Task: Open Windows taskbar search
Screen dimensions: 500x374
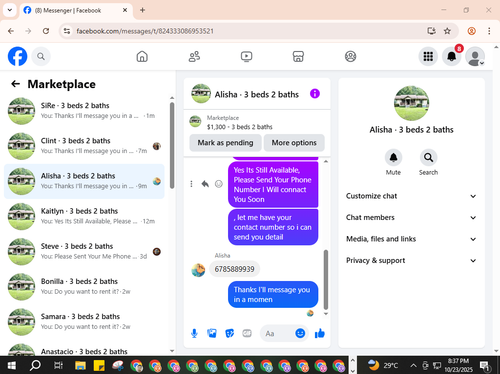Action: [35, 366]
